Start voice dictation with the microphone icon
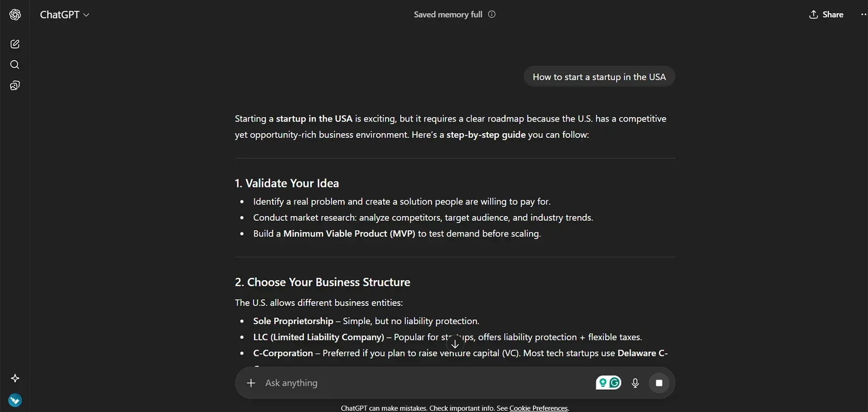 pyautogui.click(x=635, y=382)
